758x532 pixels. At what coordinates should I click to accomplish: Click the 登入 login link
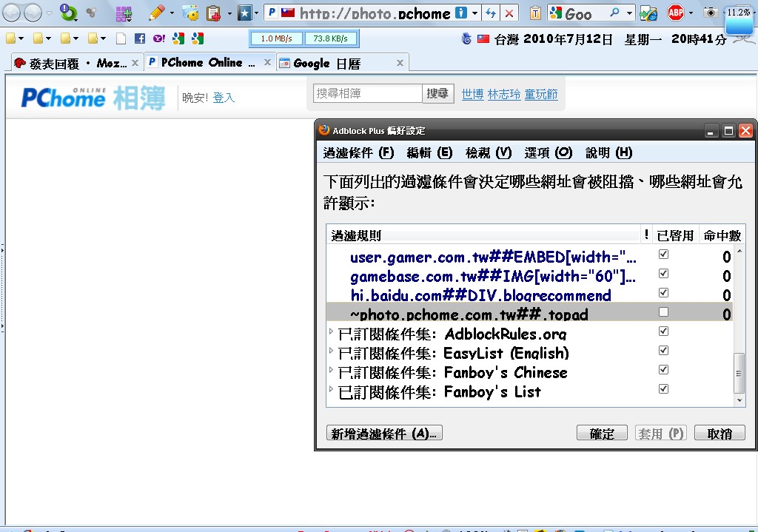coord(224,98)
